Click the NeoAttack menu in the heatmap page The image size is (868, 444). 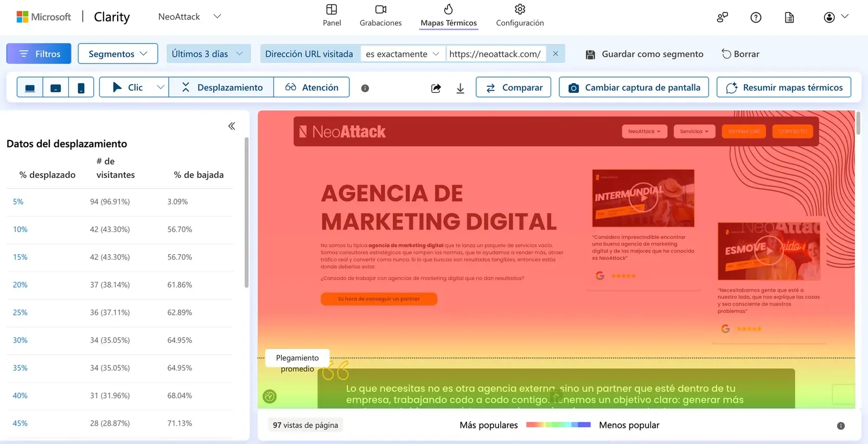(x=644, y=131)
